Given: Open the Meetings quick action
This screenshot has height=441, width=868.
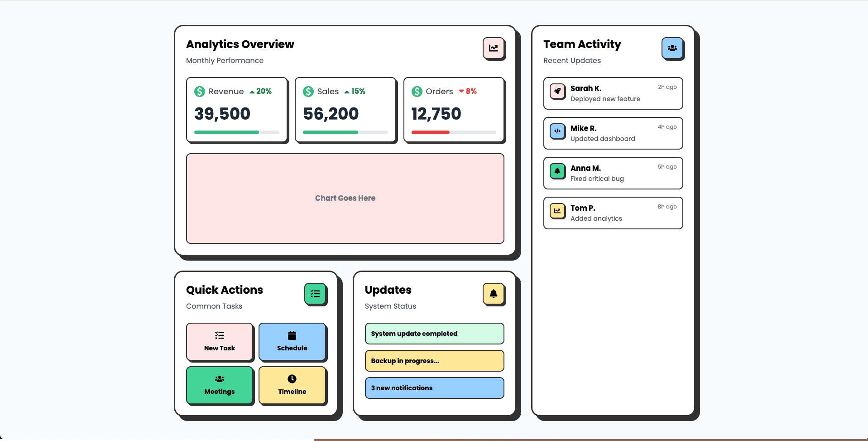Looking at the screenshot, I should tap(220, 385).
